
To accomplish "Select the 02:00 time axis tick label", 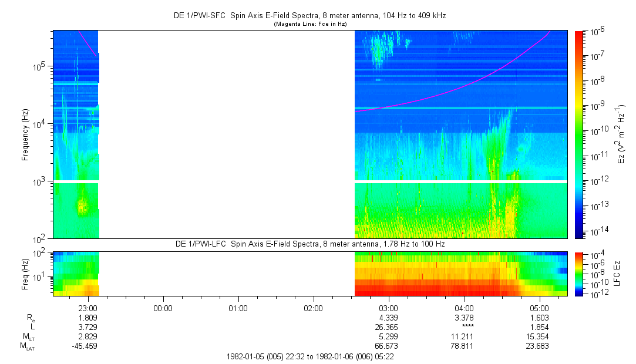I will 314,307.
